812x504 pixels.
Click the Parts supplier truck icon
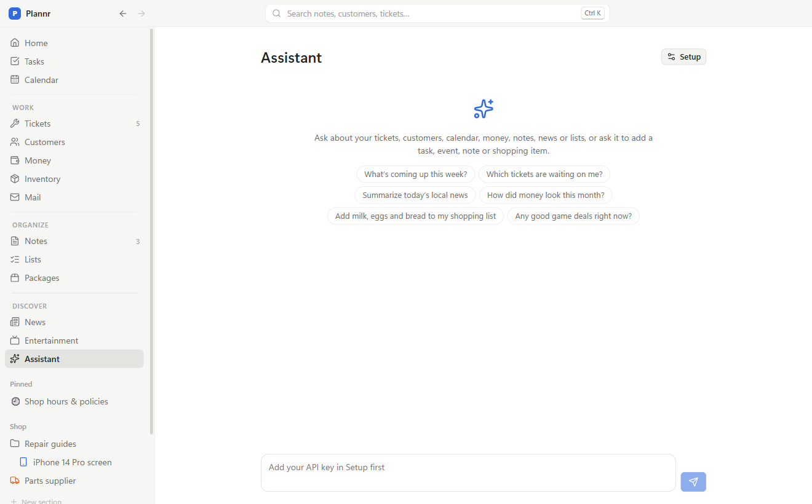pos(15,481)
